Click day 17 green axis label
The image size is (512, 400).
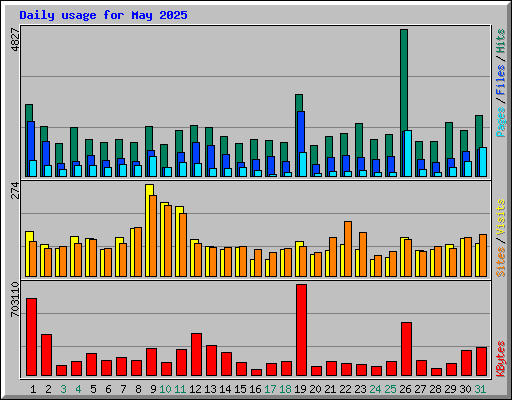(x=270, y=389)
